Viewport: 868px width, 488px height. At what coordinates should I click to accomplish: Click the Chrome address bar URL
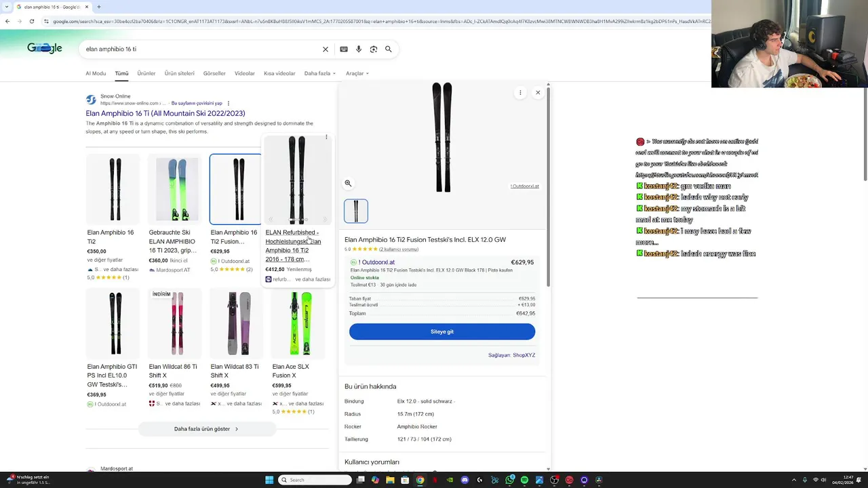pyautogui.click(x=380, y=21)
